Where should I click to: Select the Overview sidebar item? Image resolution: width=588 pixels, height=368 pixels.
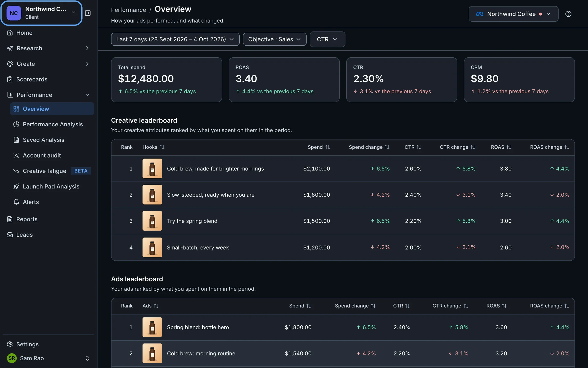pyautogui.click(x=52, y=109)
